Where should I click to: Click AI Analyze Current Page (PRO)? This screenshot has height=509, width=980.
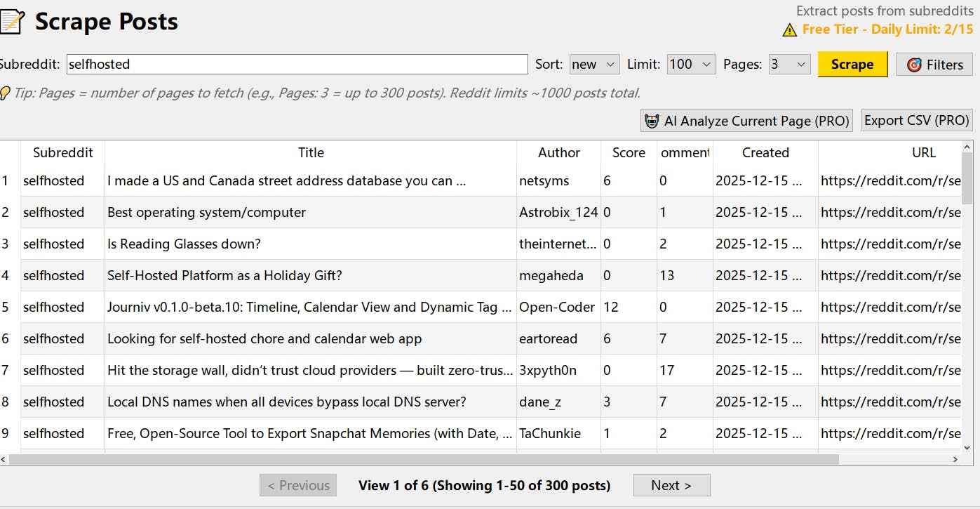point(747,121)
